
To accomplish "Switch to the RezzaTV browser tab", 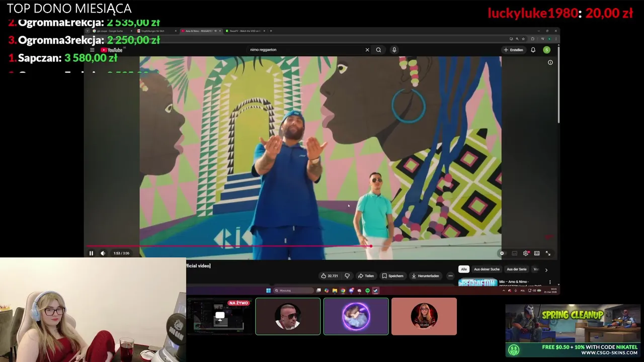I will (x=244, y=31).
